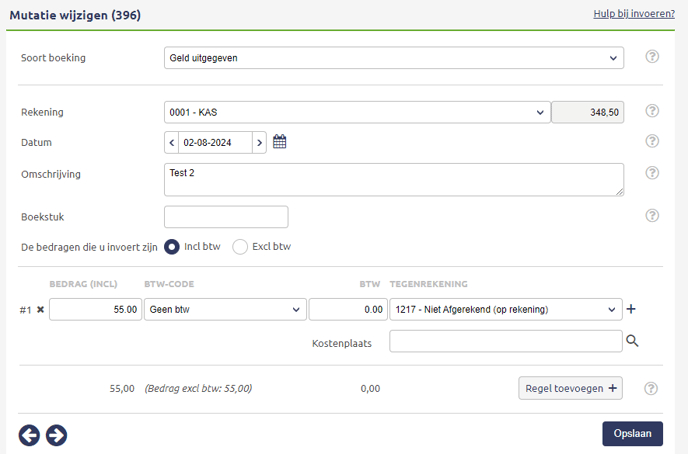Click the Boekstuk input field
Image resolution: width=688 pixels, height=454 pixels.
[226, 217]
